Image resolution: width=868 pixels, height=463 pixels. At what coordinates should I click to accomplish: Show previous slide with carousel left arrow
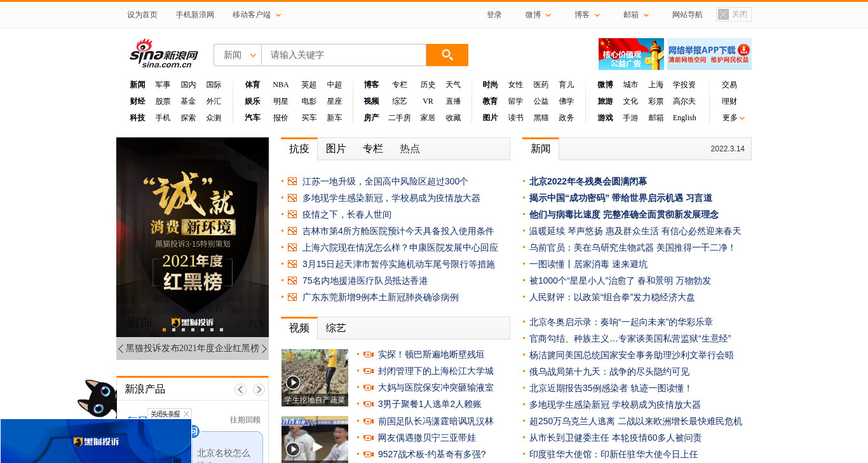pyautogui.click(x=121, y=349)
